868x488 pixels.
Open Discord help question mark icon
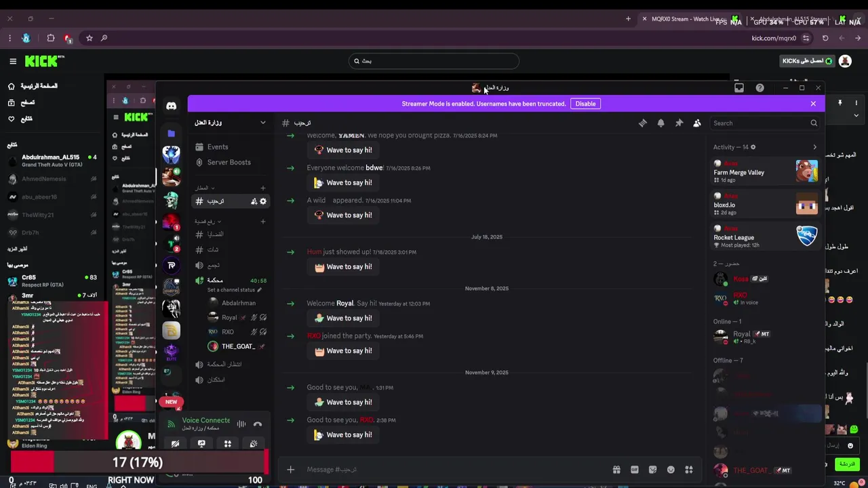tap(759, 87)
